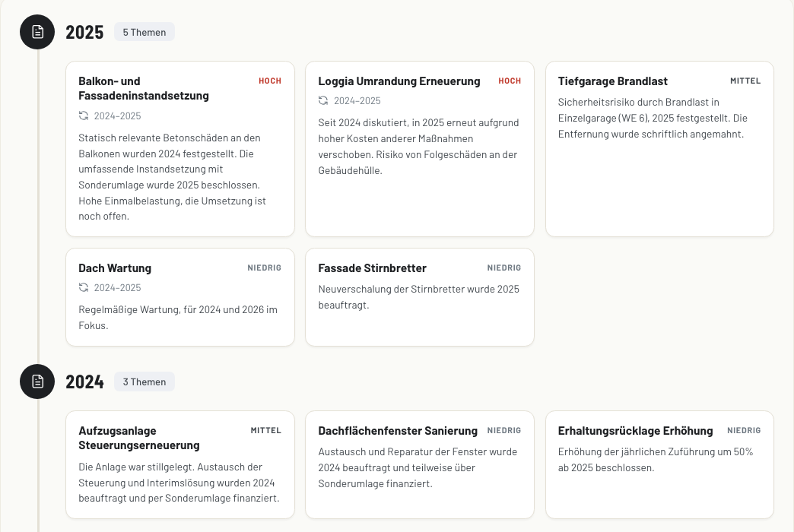Open the Aufzugsanlage Steuerungserneuerung card title
Viewport: 794px width, 532px height.
pos(139,438)
